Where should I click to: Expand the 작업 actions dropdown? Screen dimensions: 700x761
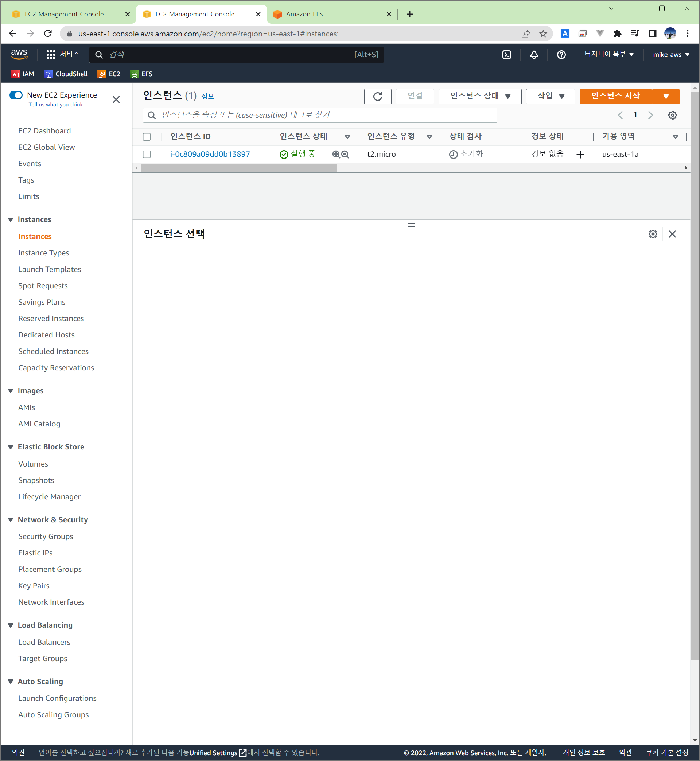click(x=550, y=96)
